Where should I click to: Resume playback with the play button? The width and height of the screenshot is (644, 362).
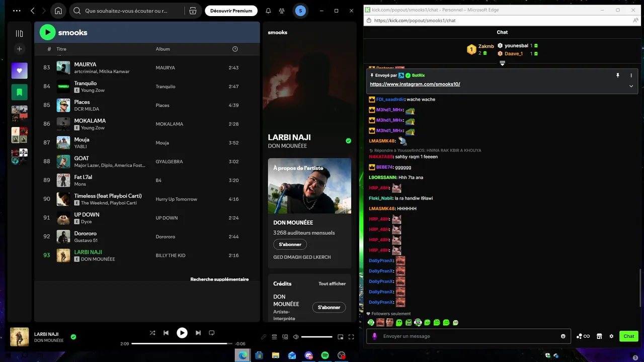[x=182, y=333]
